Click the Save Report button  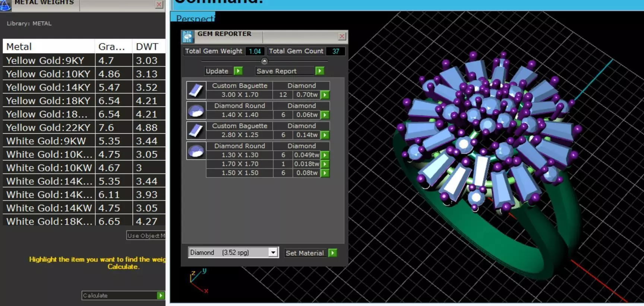tap(285, 71)
